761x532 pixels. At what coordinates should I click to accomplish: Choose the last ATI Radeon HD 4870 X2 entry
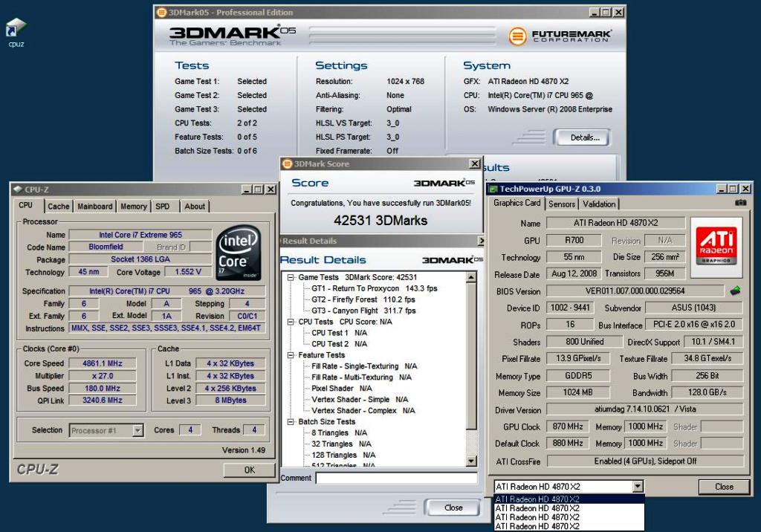pos(569,526)
